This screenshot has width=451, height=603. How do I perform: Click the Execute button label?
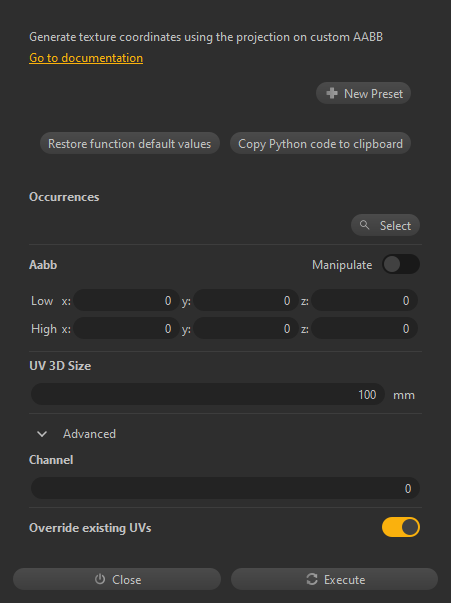click(344, 580)
